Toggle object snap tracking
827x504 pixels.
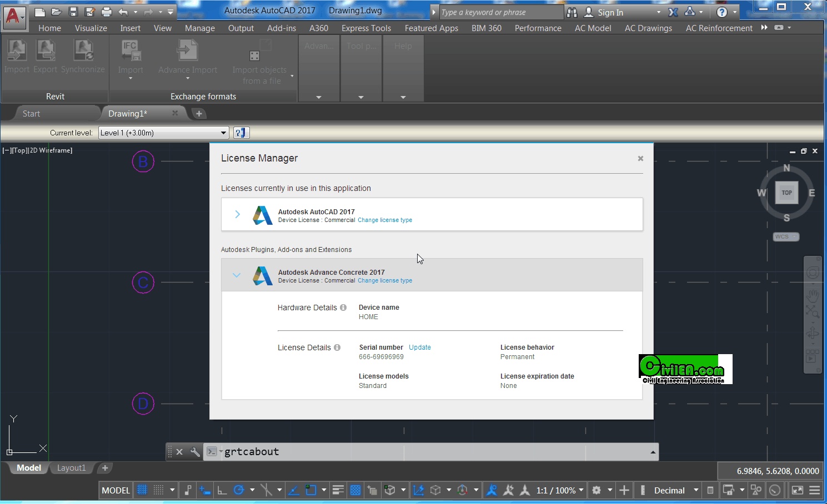pos(294,490)
